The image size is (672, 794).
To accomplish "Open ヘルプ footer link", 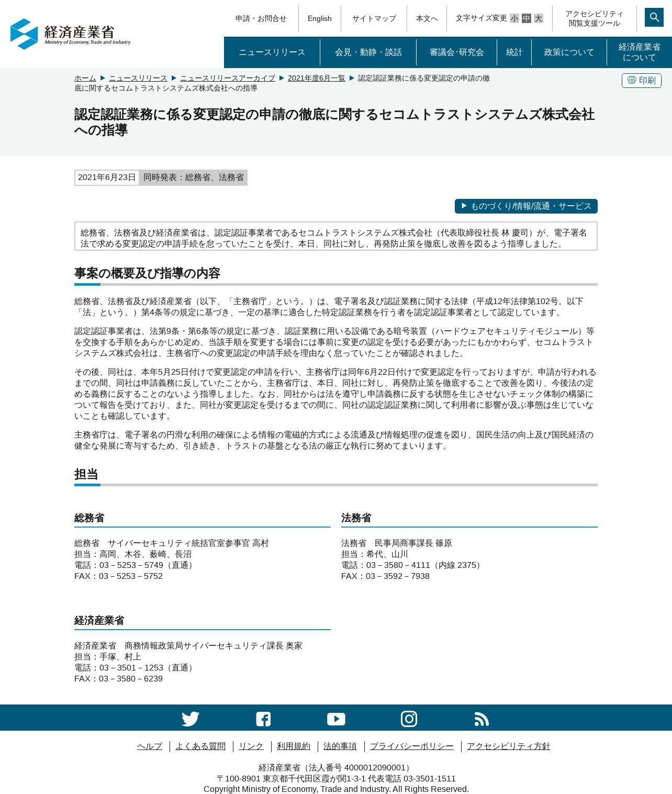I will pyautogui.click(x=150, y=746).
